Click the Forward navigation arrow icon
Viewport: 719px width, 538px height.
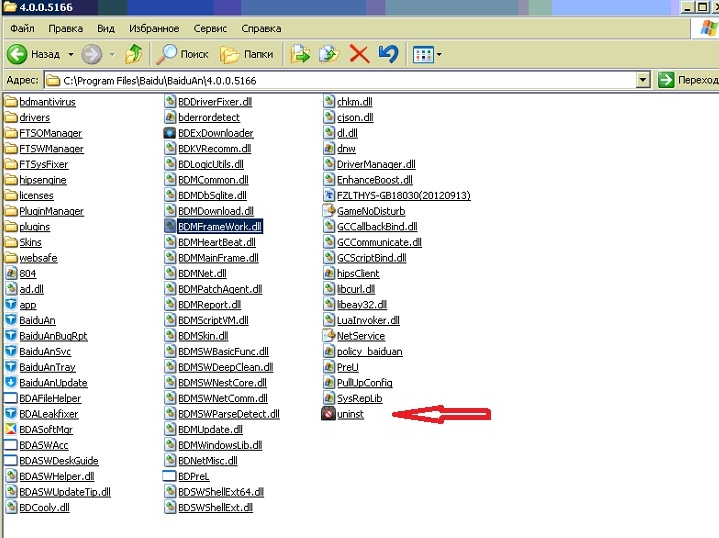click(92, 55)
